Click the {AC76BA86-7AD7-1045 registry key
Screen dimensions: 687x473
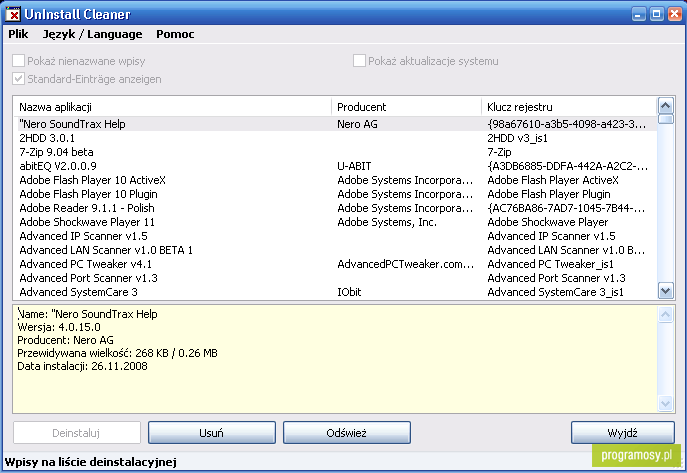coord(566,208)
